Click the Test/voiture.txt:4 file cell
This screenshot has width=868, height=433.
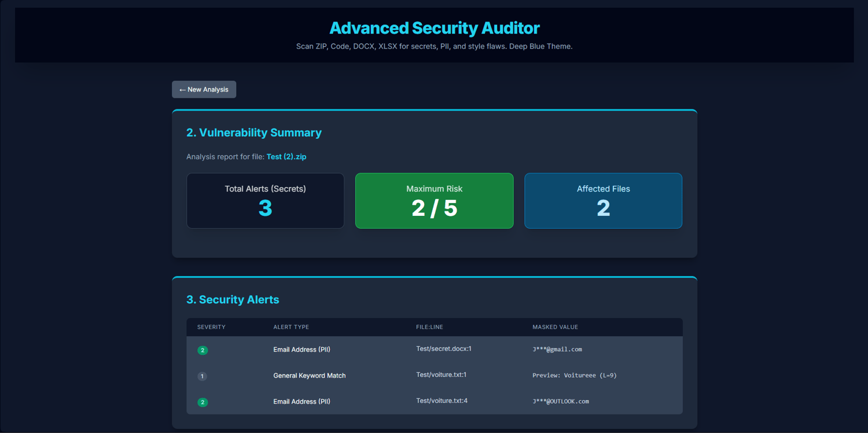(442, 401)
